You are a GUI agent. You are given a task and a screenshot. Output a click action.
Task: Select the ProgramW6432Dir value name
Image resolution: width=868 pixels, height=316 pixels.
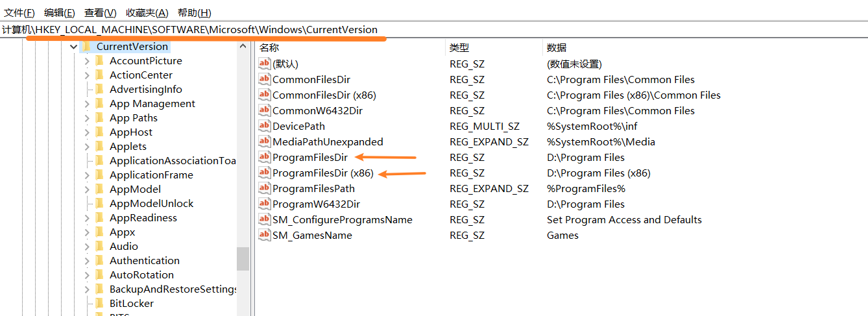tap(316, 204)
